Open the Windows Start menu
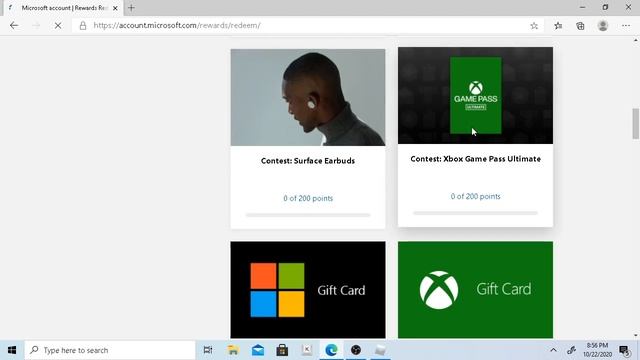The image size is (640, 360). click(x=12, y=350)
